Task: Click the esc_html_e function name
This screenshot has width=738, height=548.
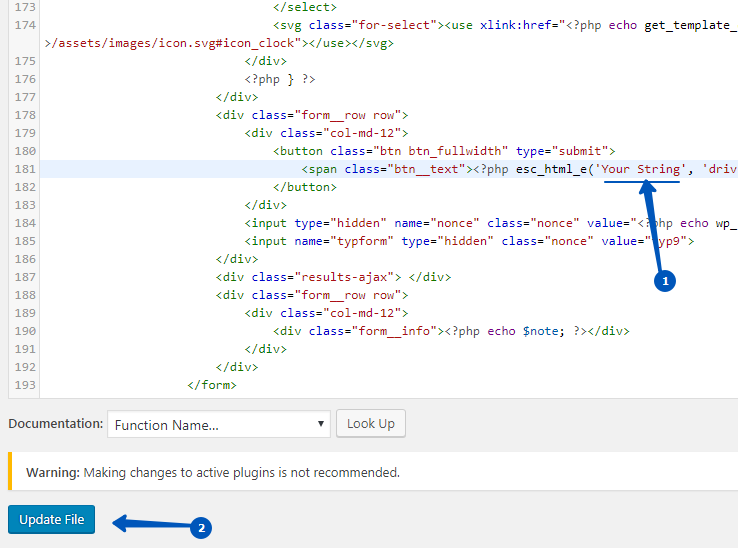Action: pyautogui.click(x=553, y=169)
